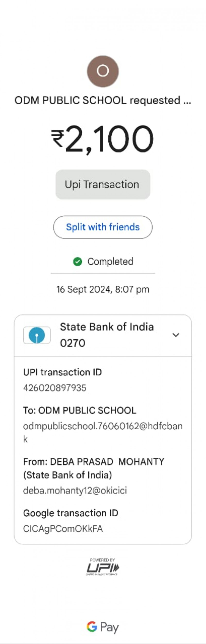Select the Google transaction ID CICAgPComOKkFA

63,529
